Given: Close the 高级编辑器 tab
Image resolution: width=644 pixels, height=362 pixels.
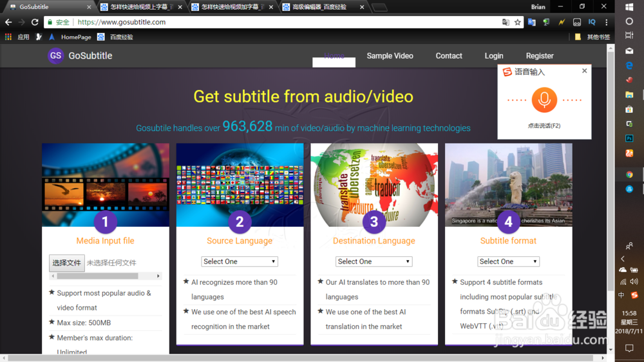Looking at the screenshot, I should (x=362, y=7).
